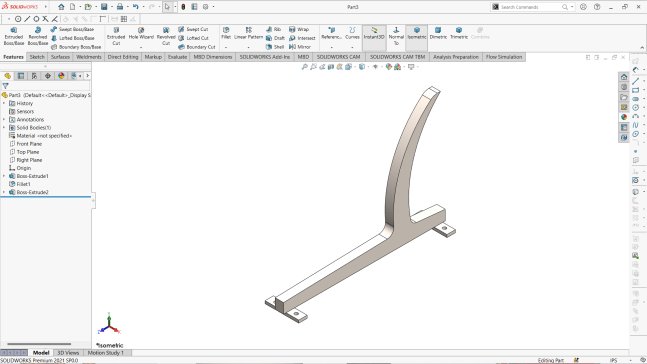647x364 pixels.
Task: Open the PropertyManager tab
Action: tap(21, 76)
